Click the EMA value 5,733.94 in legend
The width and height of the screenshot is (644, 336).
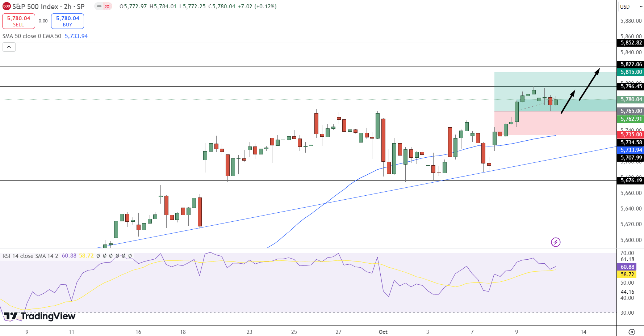[x=76, y=36]
